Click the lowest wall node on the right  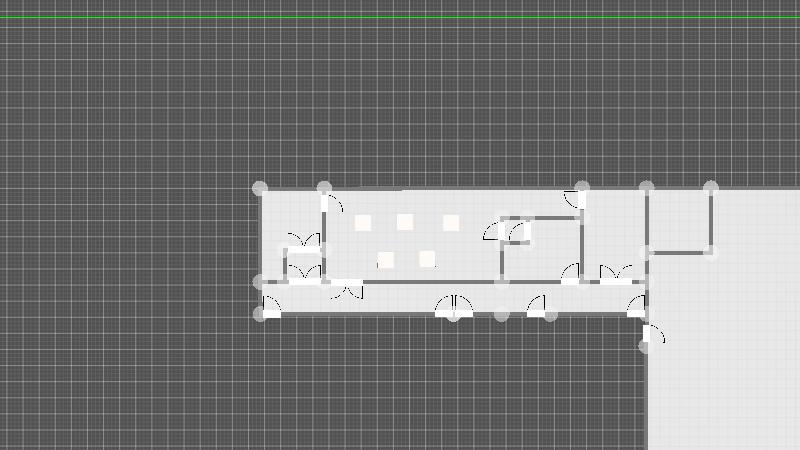[646, 347]
